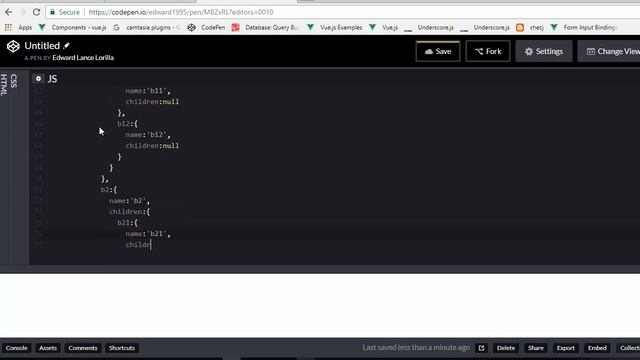Open Change View menu
The height and width of the screenshot is (360, 640).
coord(609,51)
